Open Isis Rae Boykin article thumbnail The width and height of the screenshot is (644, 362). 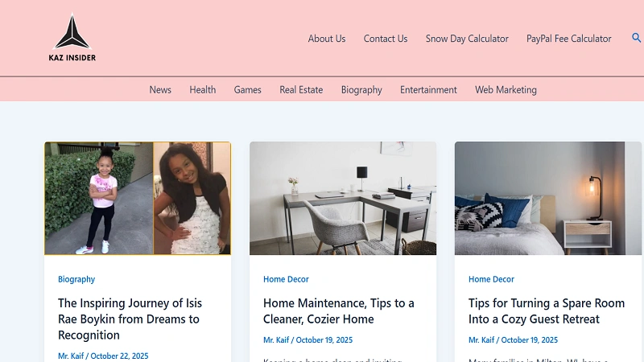138,199
